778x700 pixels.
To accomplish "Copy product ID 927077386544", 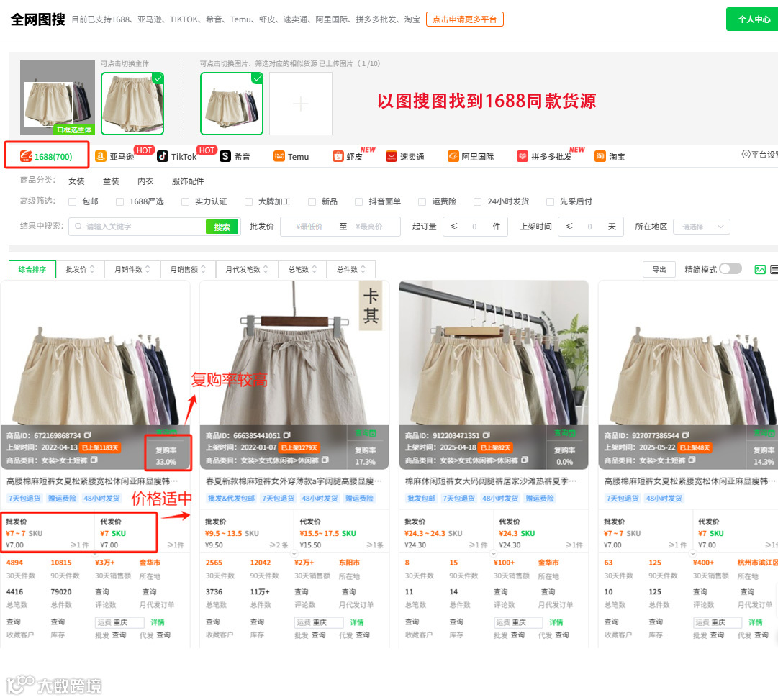I will (686, 435).
